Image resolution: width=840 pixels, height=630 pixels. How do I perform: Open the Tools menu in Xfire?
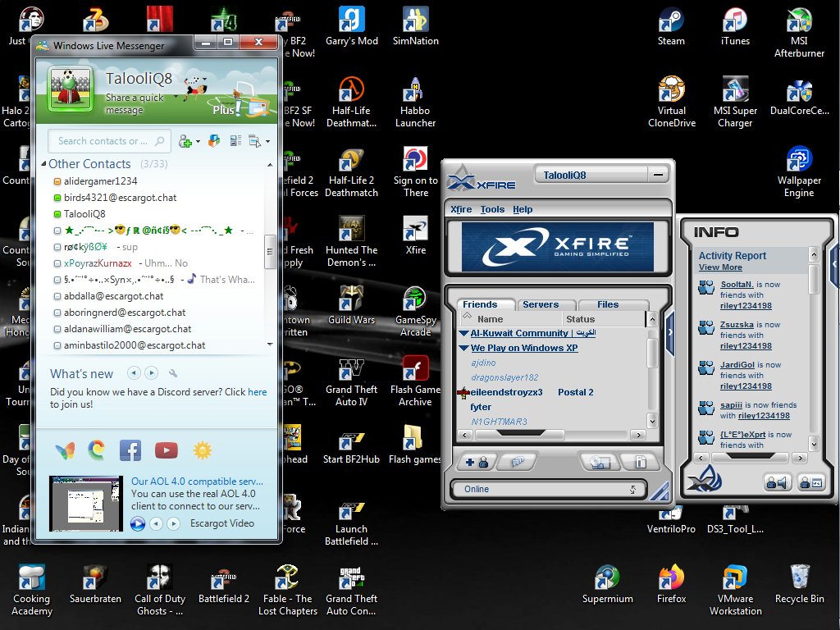(492, 209)
